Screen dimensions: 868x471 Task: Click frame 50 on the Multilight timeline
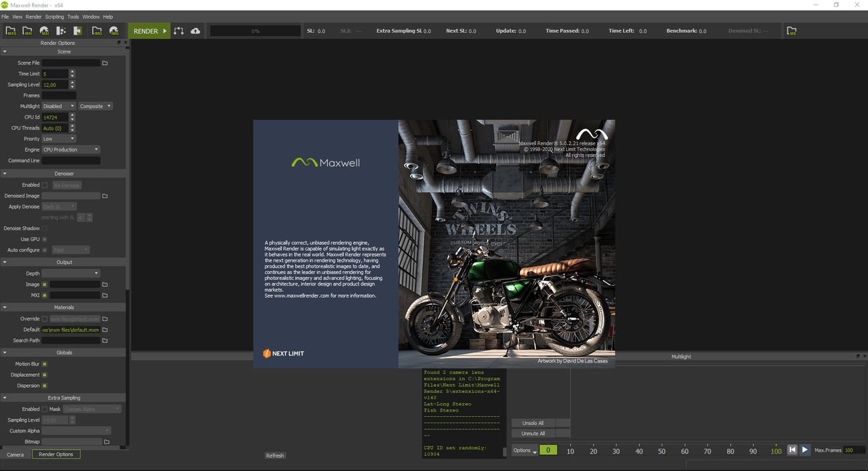662,451
